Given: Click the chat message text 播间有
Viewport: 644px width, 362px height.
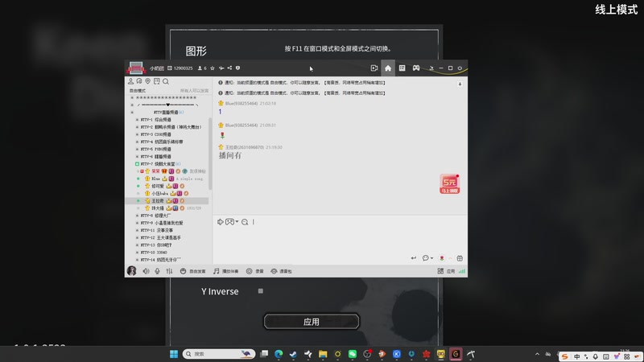Looking at the screenshot, I should click(230, 155).
